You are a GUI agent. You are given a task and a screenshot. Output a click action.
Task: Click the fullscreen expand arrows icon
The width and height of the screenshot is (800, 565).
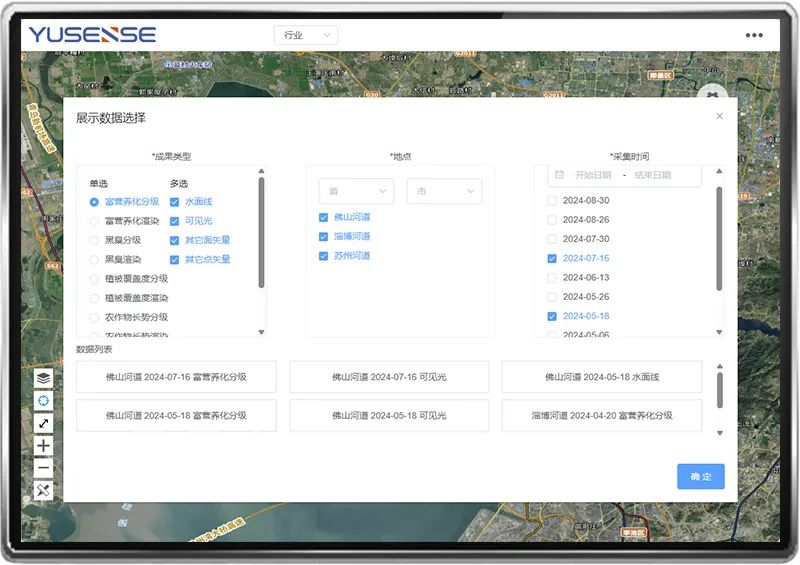[43, 423]
